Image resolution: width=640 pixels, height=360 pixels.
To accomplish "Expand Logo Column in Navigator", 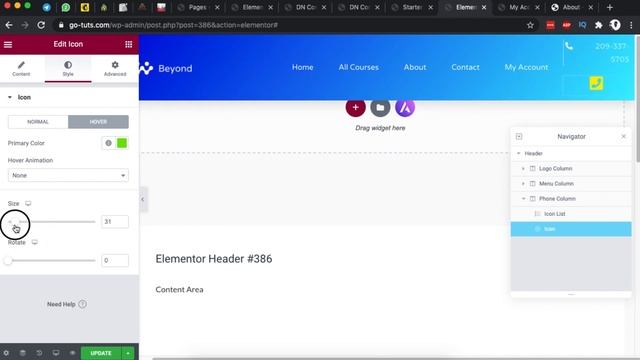I will pos(523,169).
